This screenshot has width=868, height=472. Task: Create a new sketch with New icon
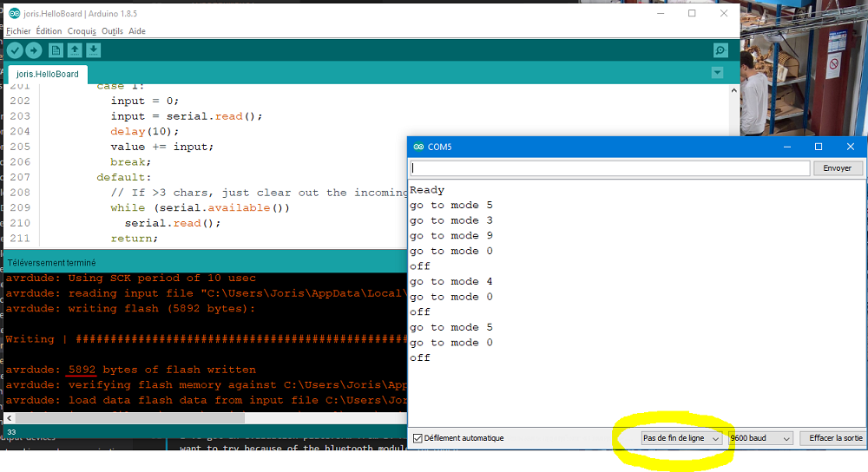(56, 50)
